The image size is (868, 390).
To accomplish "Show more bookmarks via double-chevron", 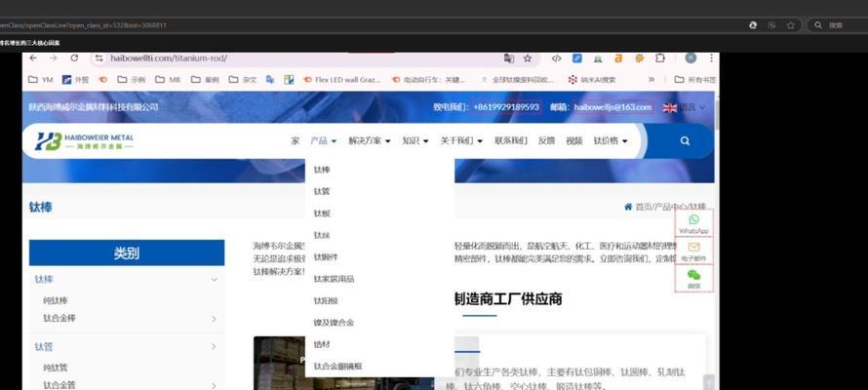I will [x=651, y=80].
